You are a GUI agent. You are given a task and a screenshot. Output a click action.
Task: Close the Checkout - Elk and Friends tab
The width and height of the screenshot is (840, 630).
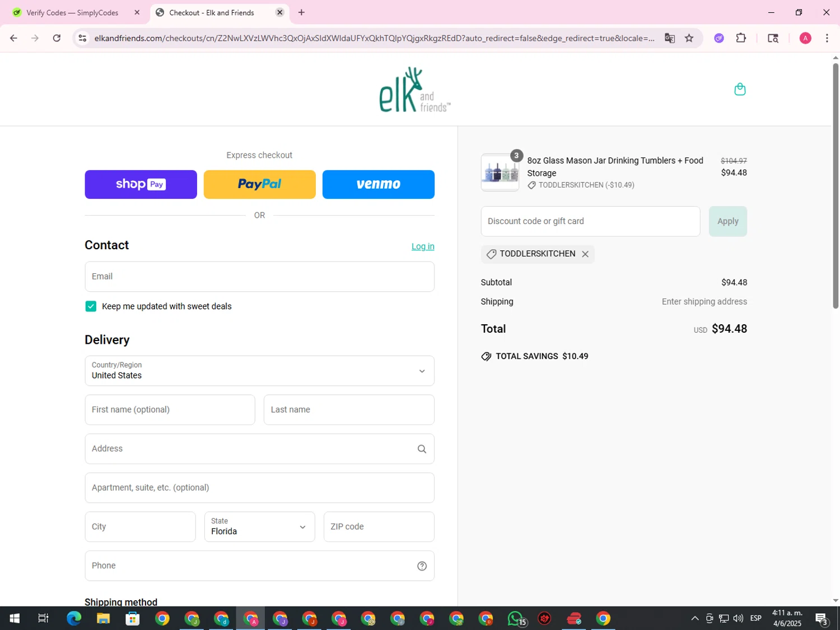[279, 12]
